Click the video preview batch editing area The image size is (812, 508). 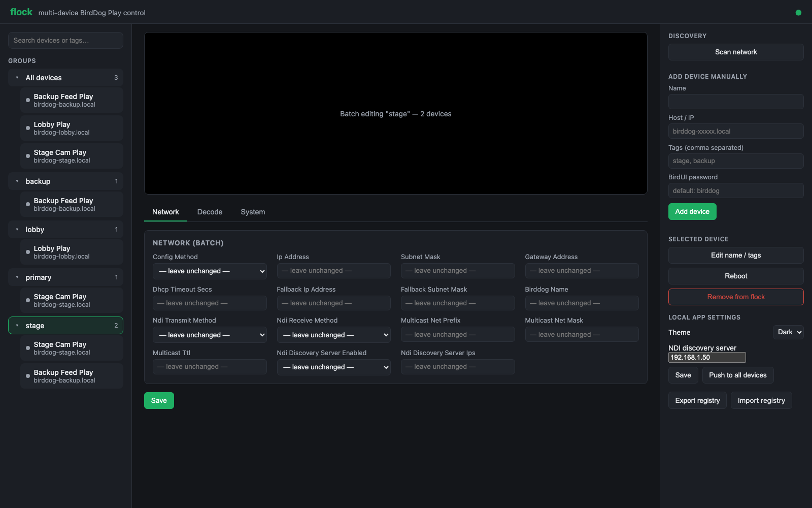[396, 113]
